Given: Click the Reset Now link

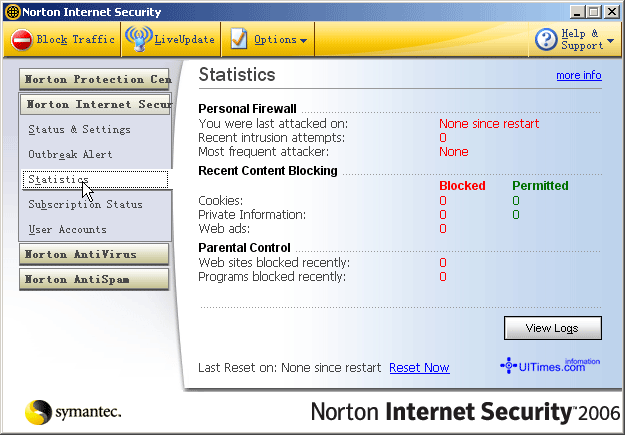Looking at the screenshot, I should pos(419,368).
